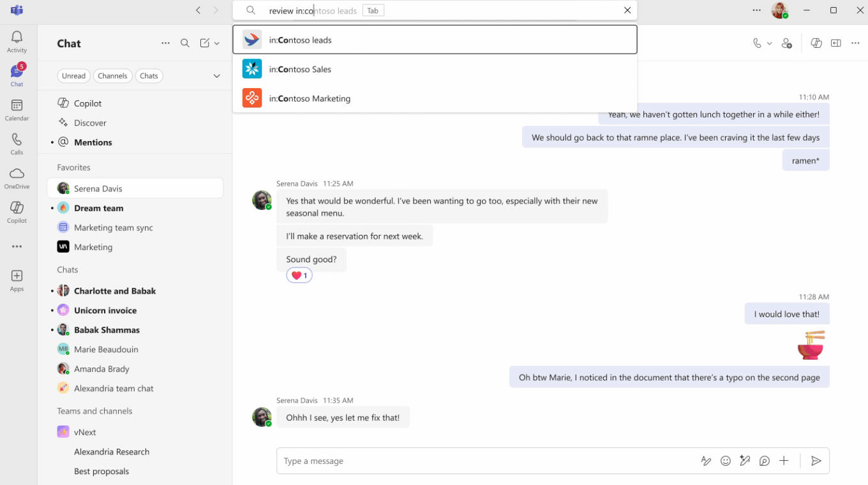Open Copilot in the chat list

point(135,103)
